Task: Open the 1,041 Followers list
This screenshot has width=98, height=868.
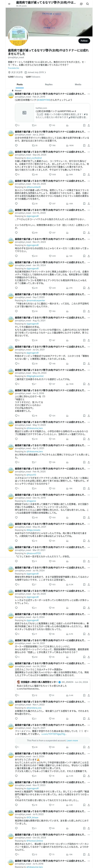Action: [33, 77]
